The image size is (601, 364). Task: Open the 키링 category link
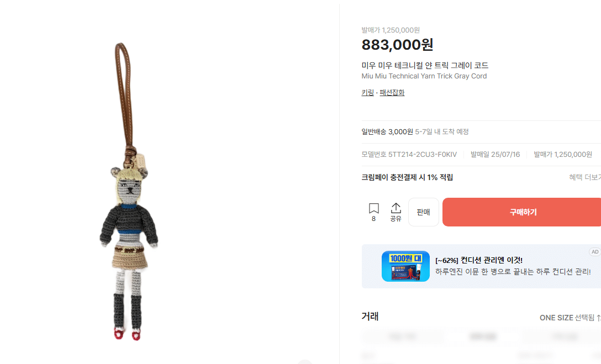(367, 92)
